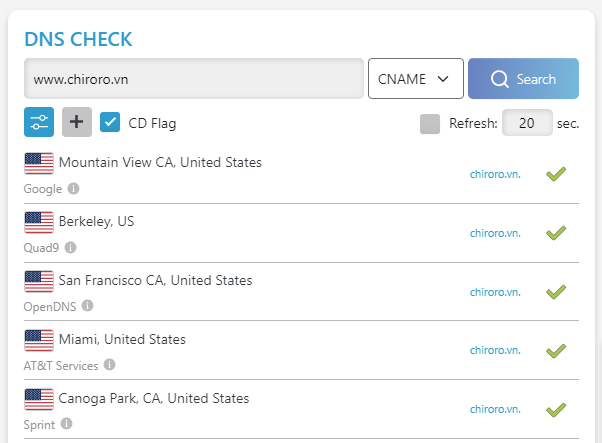Open the CNAME record type dropdown
Image resolution: width=602 pixels, height=443 pixels.
click(x=415, y=79)
